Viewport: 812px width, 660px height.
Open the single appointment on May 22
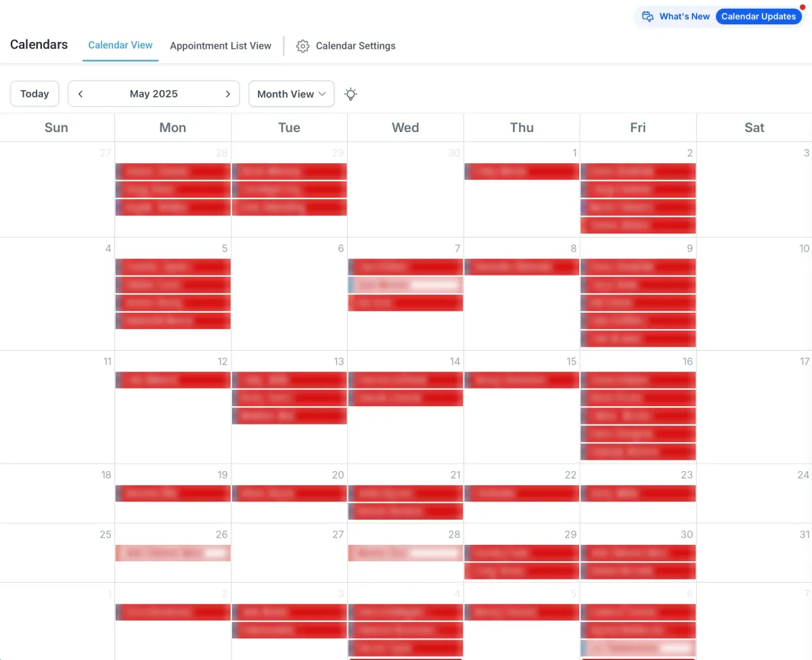(522, 493)
